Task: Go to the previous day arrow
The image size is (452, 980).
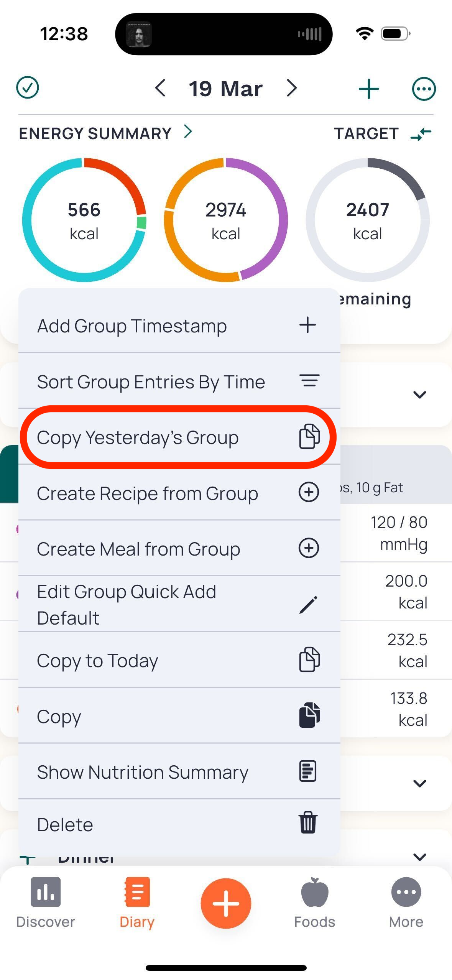Action: [x=160, y=88]
